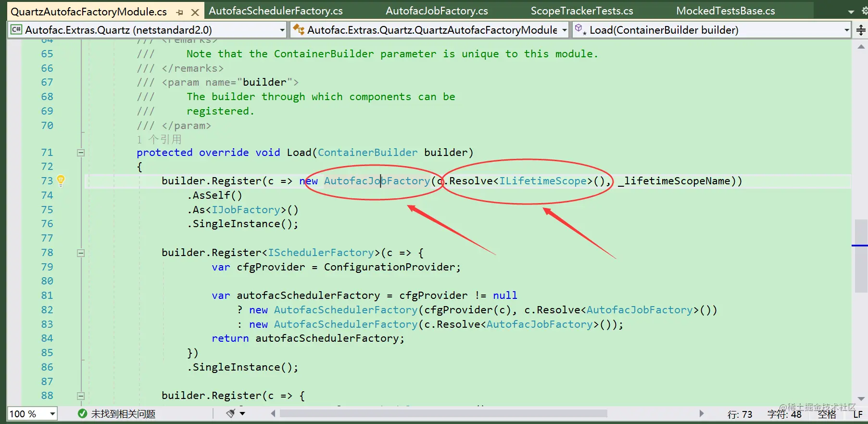Select the QuartzAutofacFactoryModule.cs tab
The height and width of the screenshot is (424, 868).
[89, 12]
